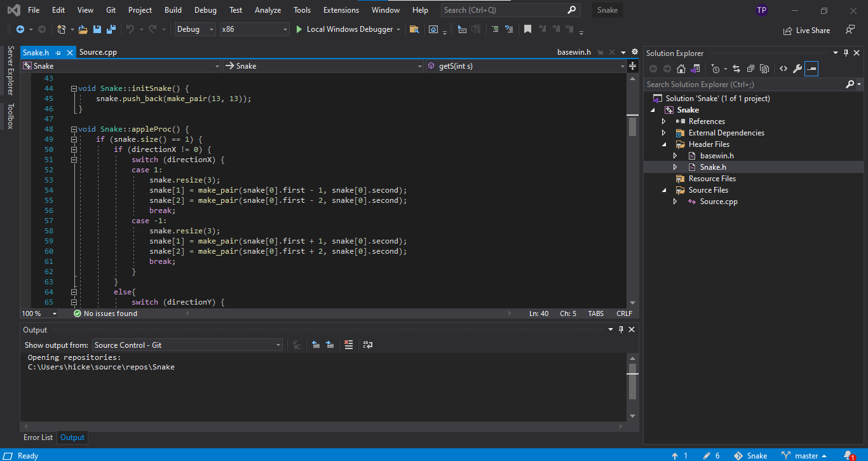
Task: Toggle Show All Files in Solution Explorer
Action: [764, 69]
